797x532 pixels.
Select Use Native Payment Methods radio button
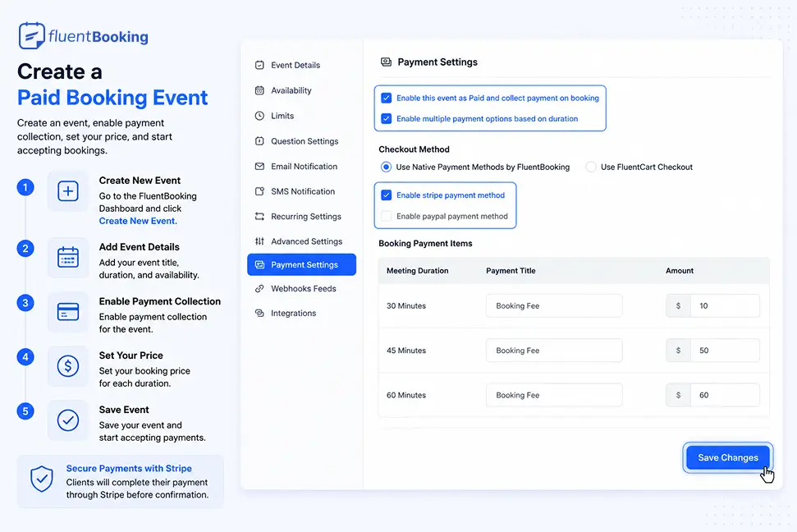tap(387, 167)
